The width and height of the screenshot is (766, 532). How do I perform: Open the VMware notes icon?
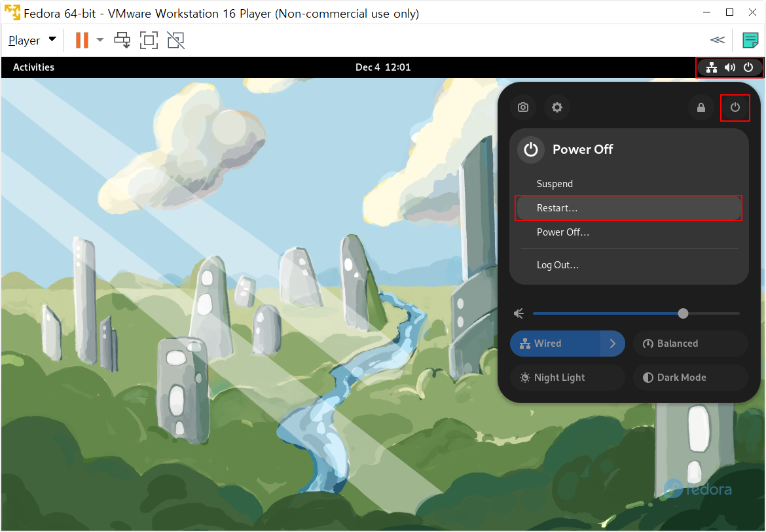750,40
